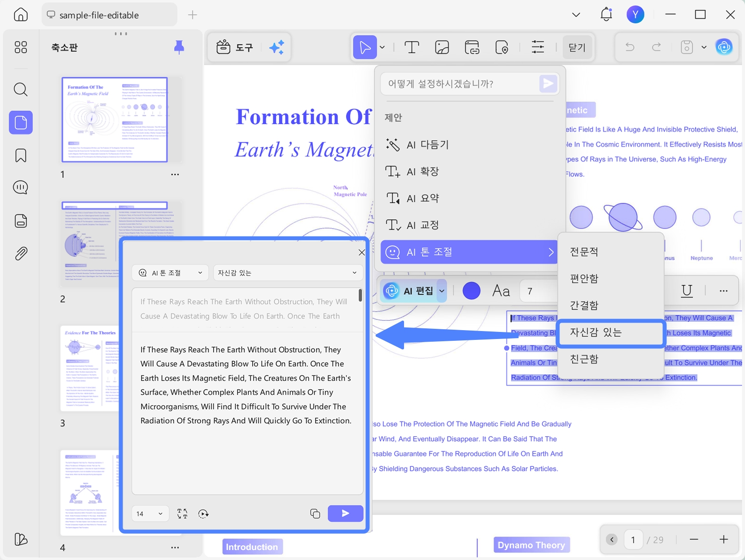Viewport: 745px width, 560px height.
Task: Expand the AI 톤 조절 mode dropdown
Action: [170, 273]
